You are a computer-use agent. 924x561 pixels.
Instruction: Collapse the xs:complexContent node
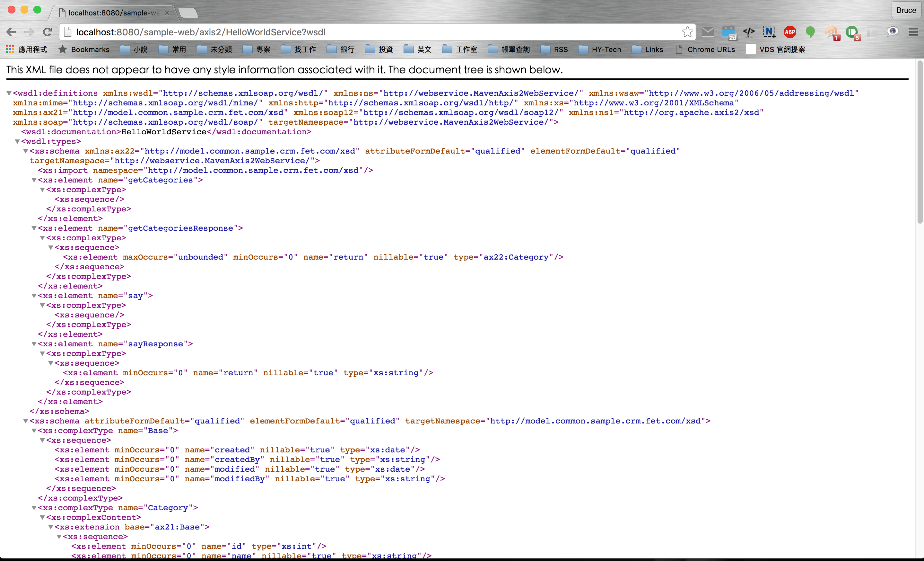point(42,518)
